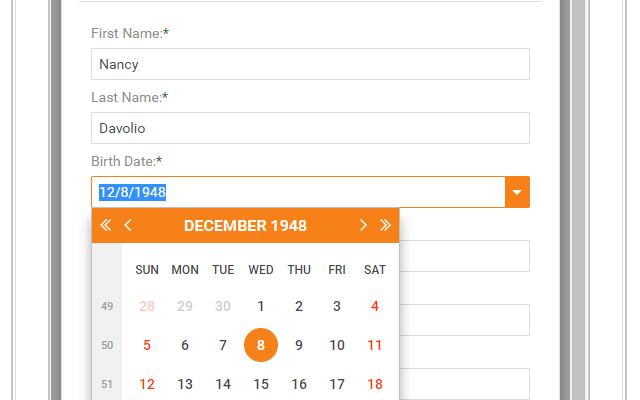Choose Saturday December 4
Image resolution: width=640 pixels, height=400 pixels.
[x=375, y=306]
